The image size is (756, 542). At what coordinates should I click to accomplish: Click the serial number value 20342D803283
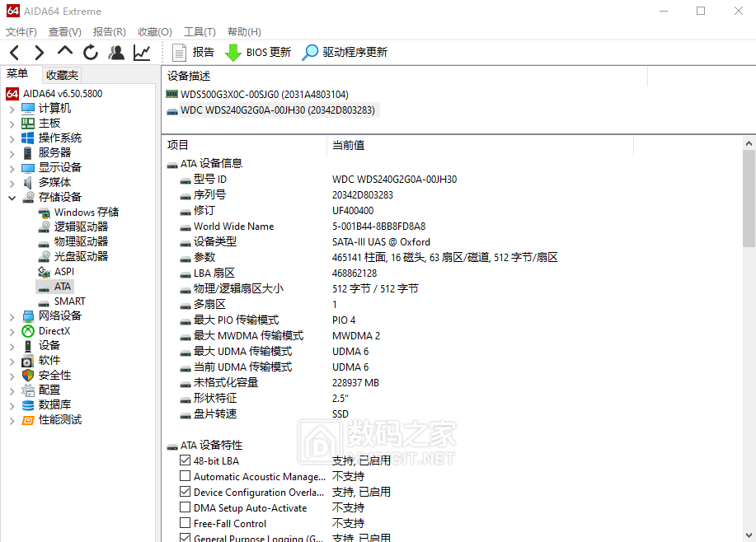pyautogui.click(x=363, y=195)
